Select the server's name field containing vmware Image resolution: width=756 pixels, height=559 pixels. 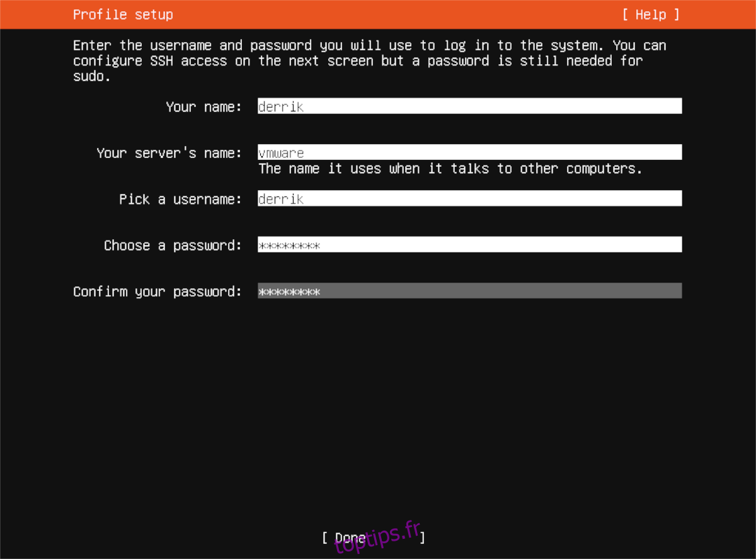(469, 152)
